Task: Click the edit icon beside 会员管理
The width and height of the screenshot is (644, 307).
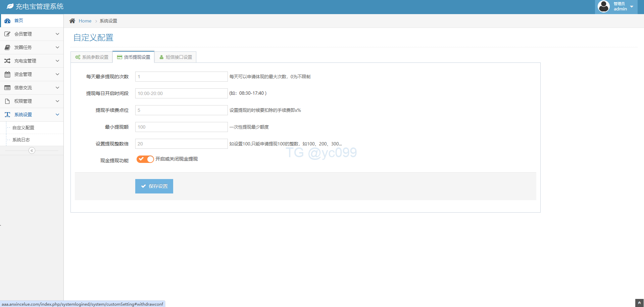Action: click(x=7, y=34)
